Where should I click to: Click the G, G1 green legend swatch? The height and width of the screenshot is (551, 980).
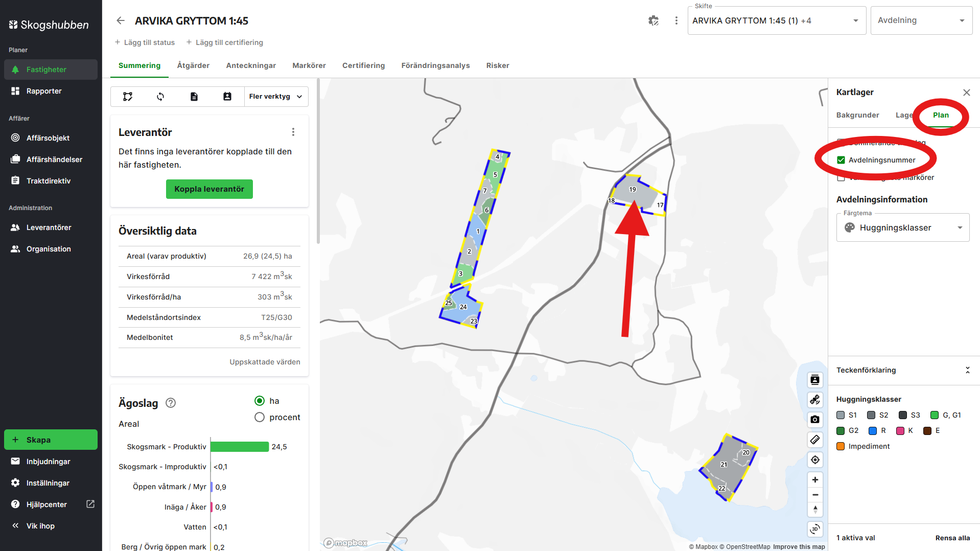tap(934, 415)
